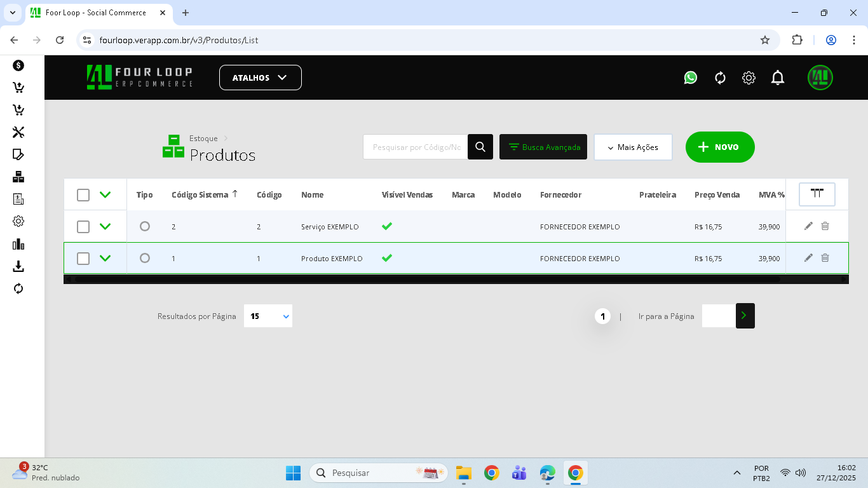The width and height of the screenshot is (868, 488).
Task: Edit Serviço EXEMPLO with pencil icon
Action: [x=808, y=226]
